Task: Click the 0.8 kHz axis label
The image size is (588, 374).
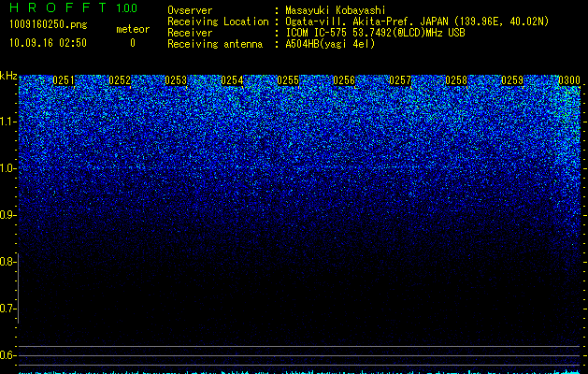Action: (7, 262)
